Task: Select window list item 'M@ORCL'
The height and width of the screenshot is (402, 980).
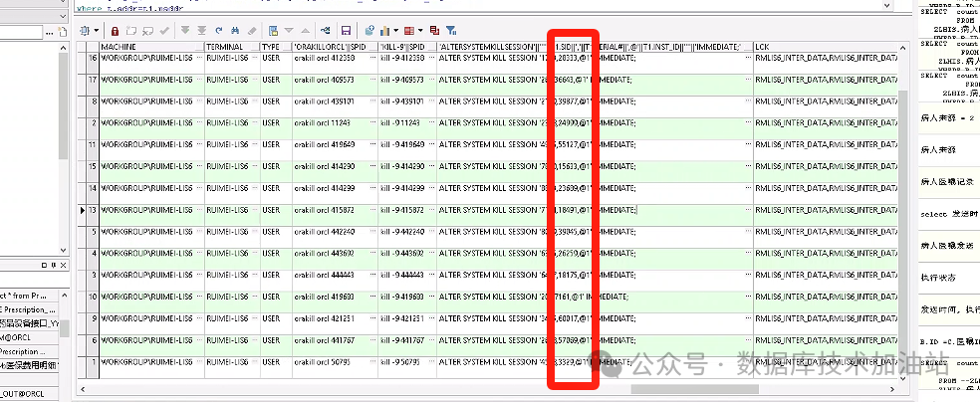Action: pyautogui.click(x=30, y=337)
